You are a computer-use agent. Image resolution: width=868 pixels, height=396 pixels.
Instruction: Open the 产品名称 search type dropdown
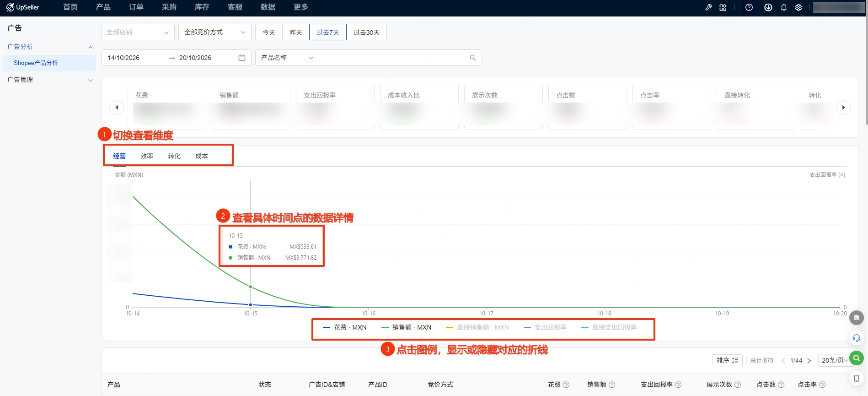pyautogui.click(x=287, y=58)
